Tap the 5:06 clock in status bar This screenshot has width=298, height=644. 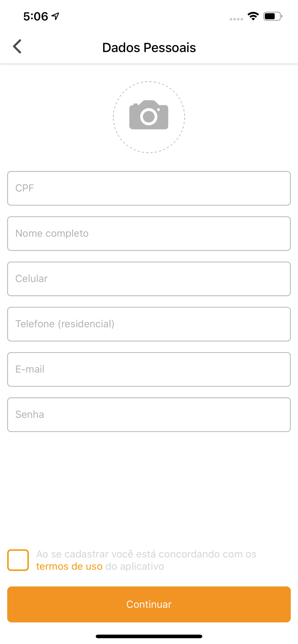click(35, 16)
